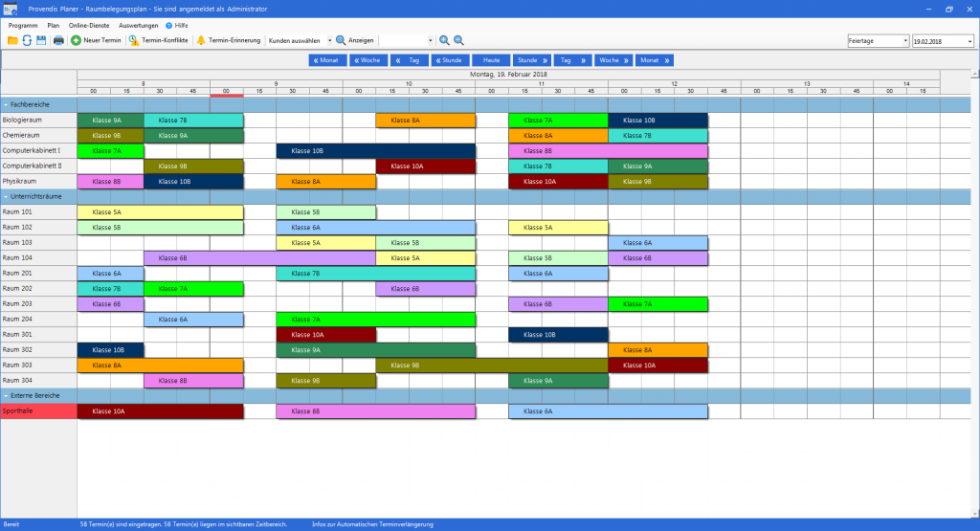
Task: Go forward one day with Tag »
Action: [x=572, y=60]
